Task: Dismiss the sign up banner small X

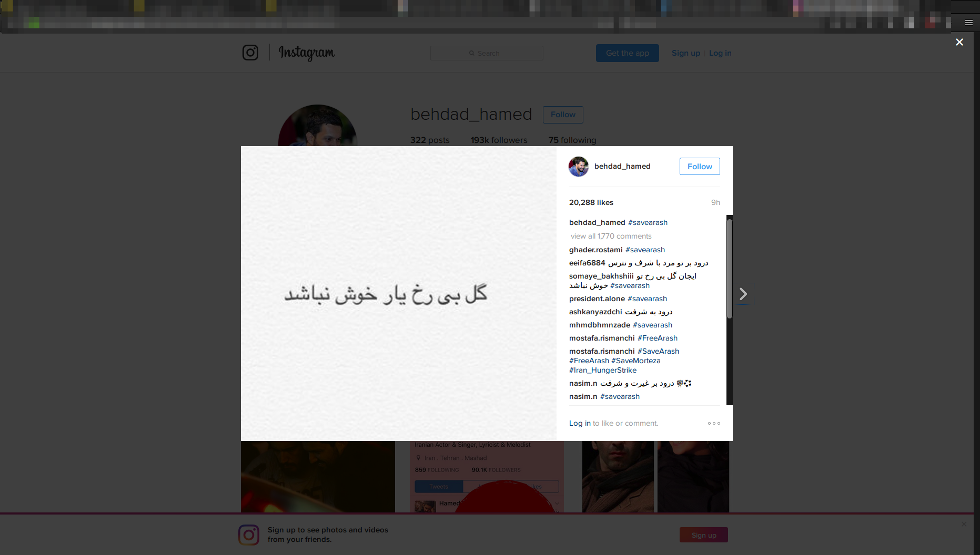Action: [x=964, y=524]
